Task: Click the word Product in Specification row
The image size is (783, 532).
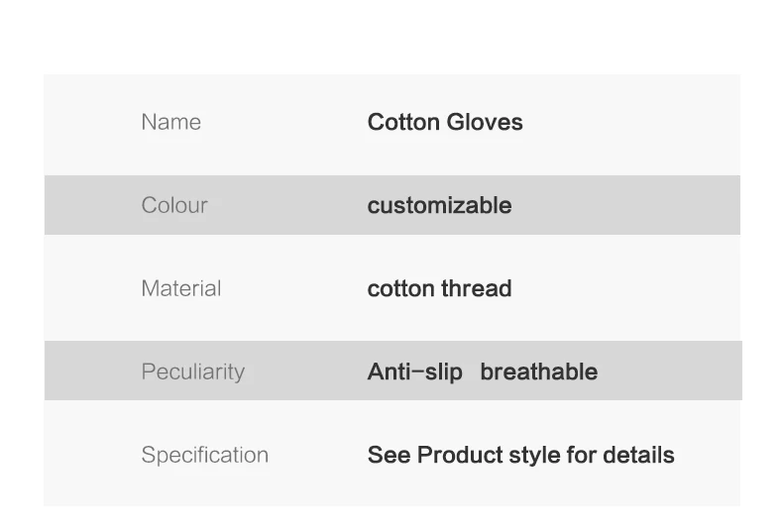Action: (x=461, y=455)
